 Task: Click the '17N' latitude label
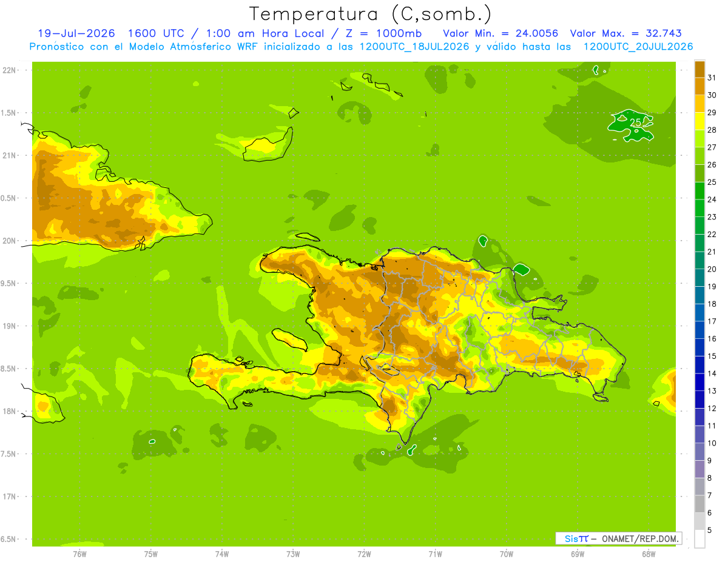8,497
